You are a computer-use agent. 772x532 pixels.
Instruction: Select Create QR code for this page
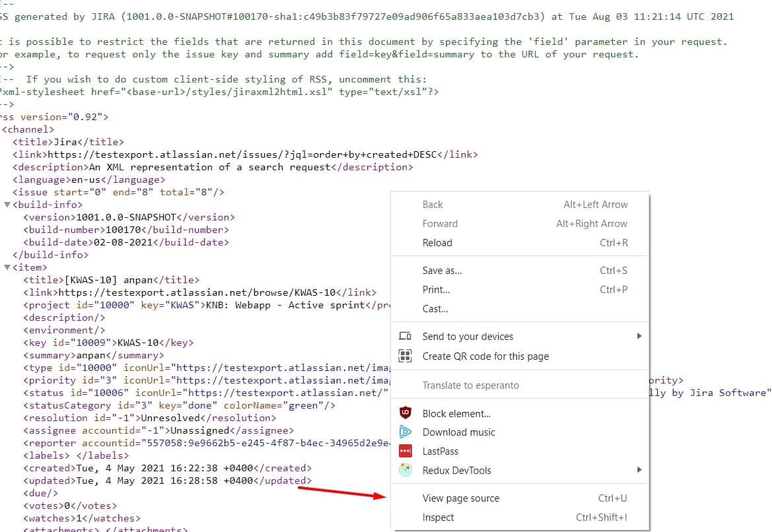[x=520, y=356]
